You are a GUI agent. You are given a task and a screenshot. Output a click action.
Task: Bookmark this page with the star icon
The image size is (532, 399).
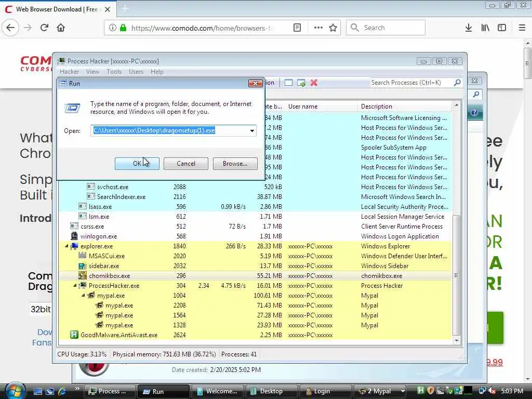coord(333,28)
